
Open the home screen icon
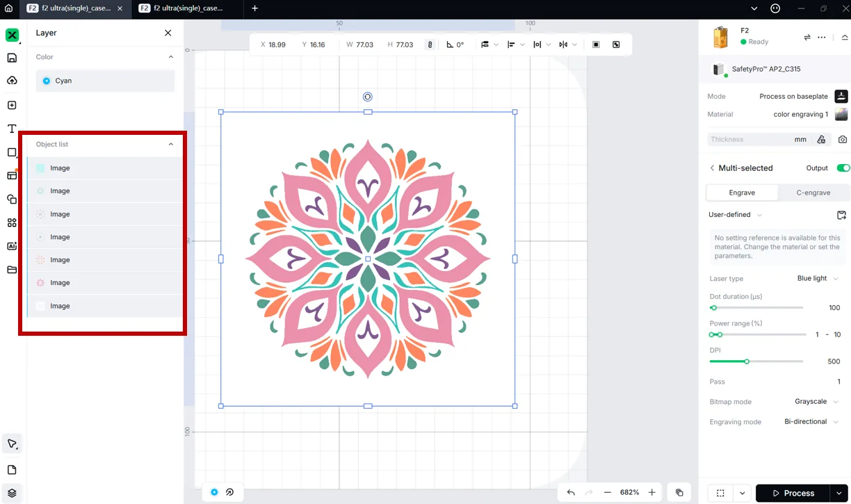[8, 8]
